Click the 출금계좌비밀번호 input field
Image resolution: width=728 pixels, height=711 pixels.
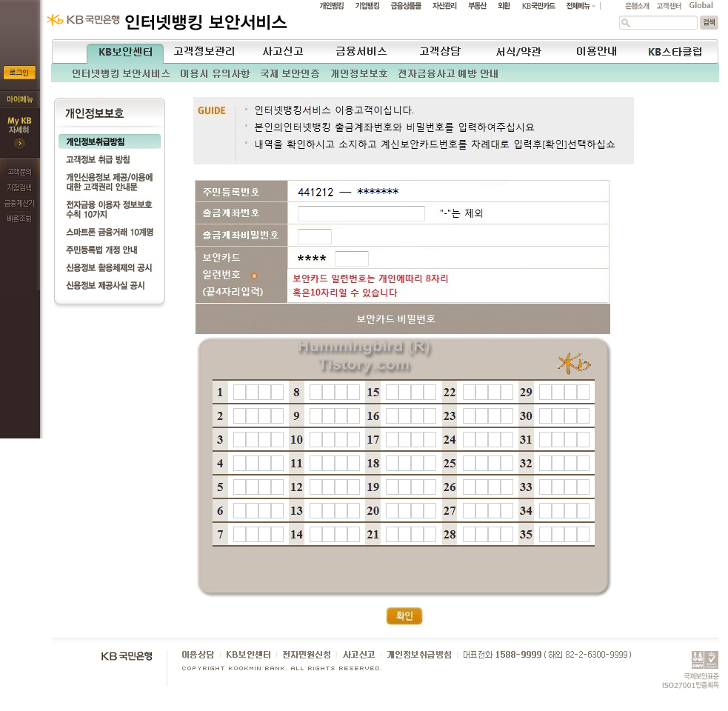tap(314, 236)
